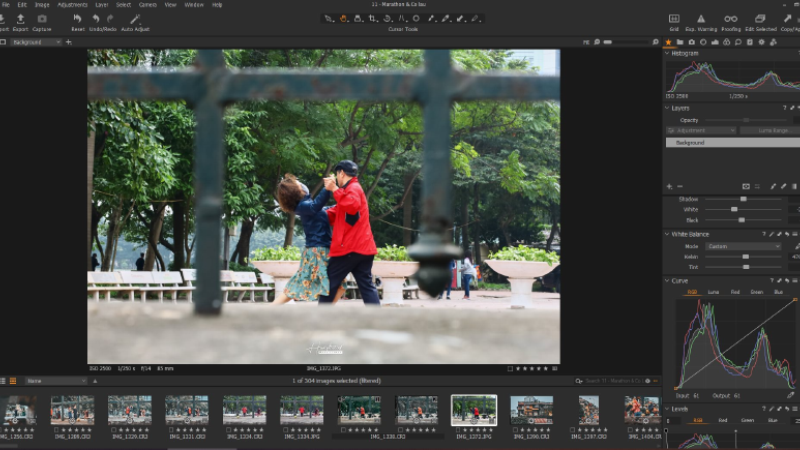Select the Background layer row
800x450 pixels.
click(733, 143)
